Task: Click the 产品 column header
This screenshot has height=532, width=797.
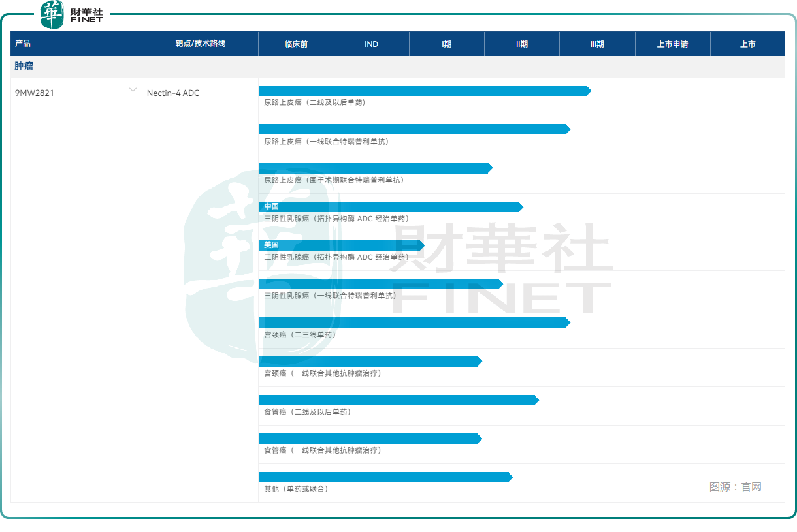Action: 23,44
